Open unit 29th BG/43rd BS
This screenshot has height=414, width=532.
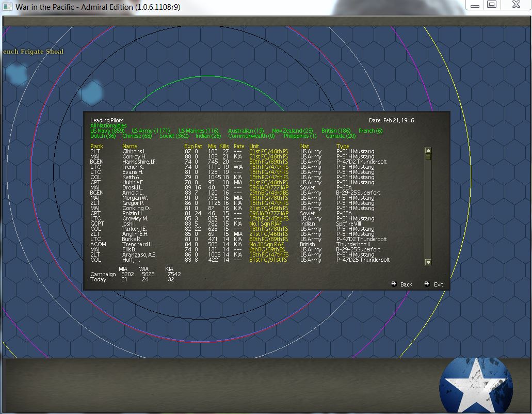(x=269, y=193)
